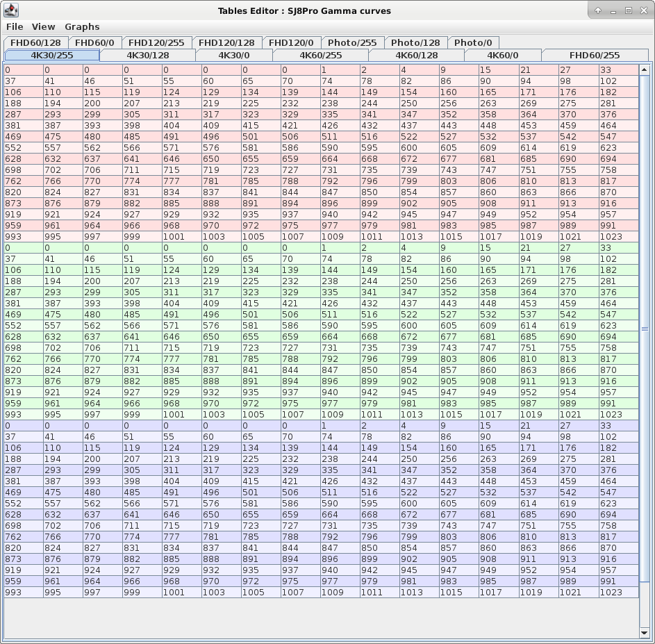Select cell 1023 in the blue section
This screenshot has height=644, width=655.
click(619, 592)
